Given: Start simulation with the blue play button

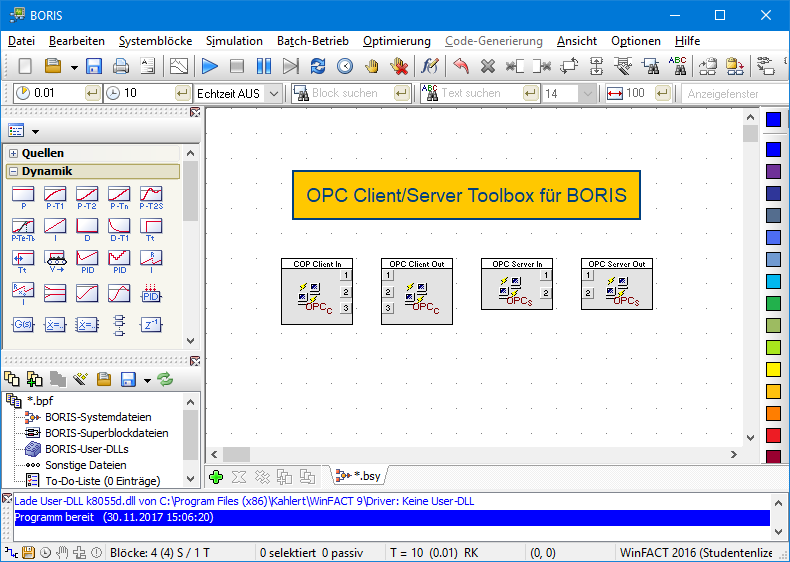Looking at the screenshot, I should (x=210, y=66).
